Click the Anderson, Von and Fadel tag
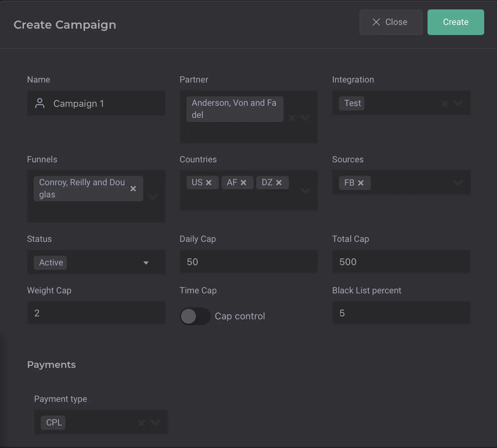The image size is (497, 448). (235, 109)
